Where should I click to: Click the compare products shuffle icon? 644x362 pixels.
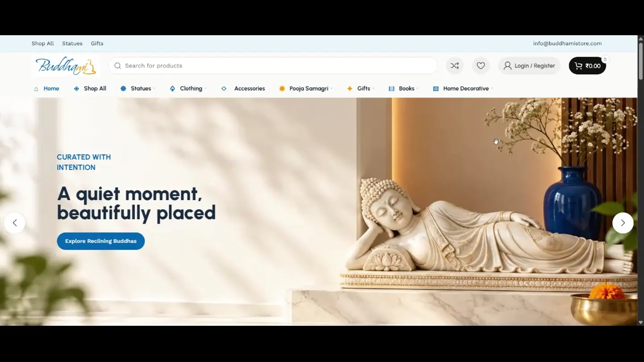[454, 66]
